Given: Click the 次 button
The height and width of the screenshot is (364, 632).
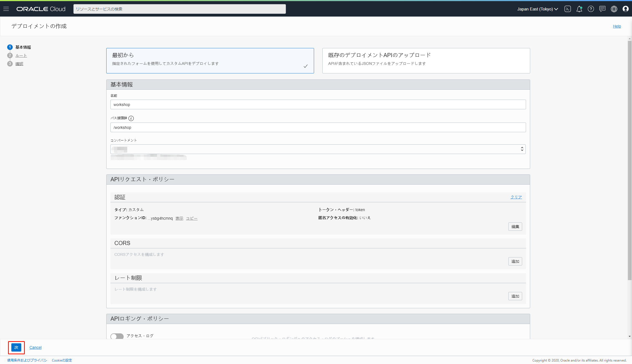Looking at the screenshot, I should [16, 347].
